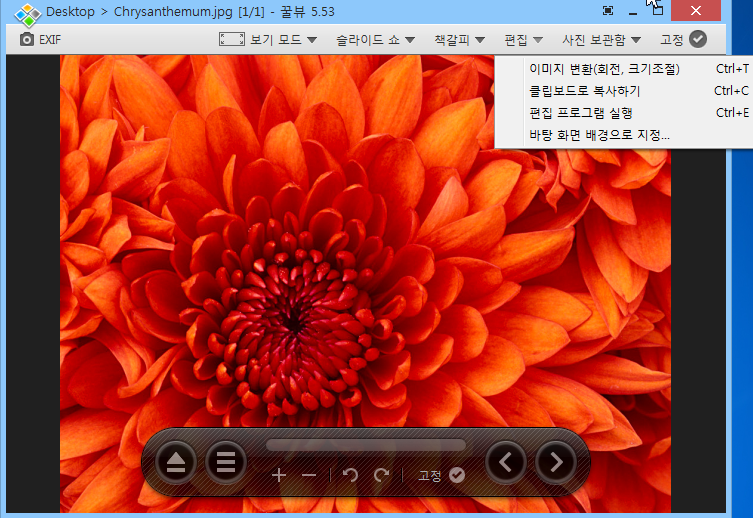Go to previous image arrow

(x=506, y=462)
